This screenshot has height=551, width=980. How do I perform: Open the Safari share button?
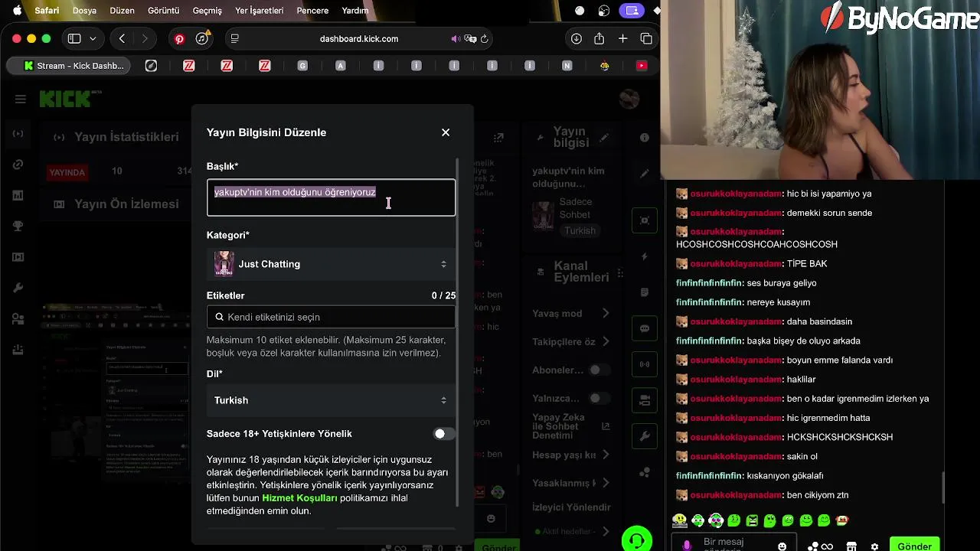coord(599,38)
